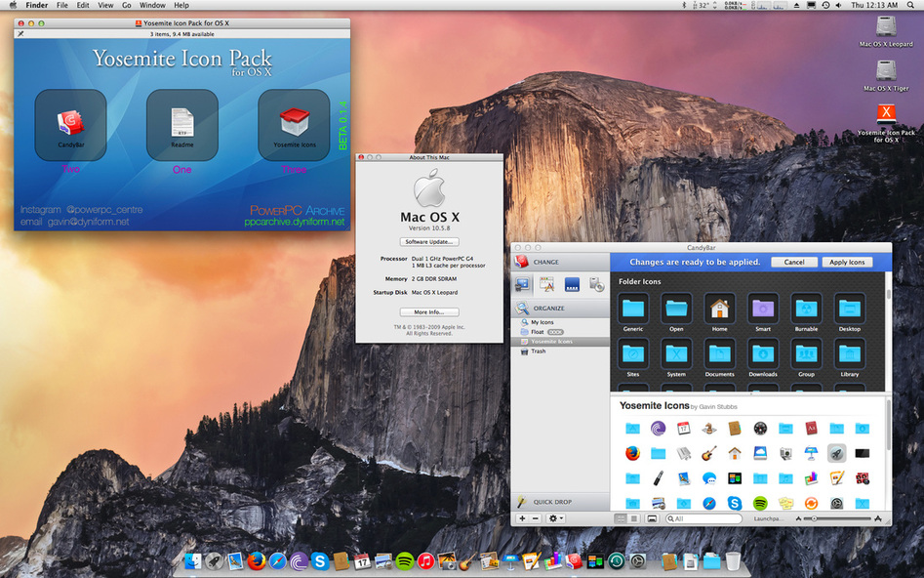Open the Go menu in menu bar
The height and width of the screenshot is (578, 924).
click(x=126, y=5)
